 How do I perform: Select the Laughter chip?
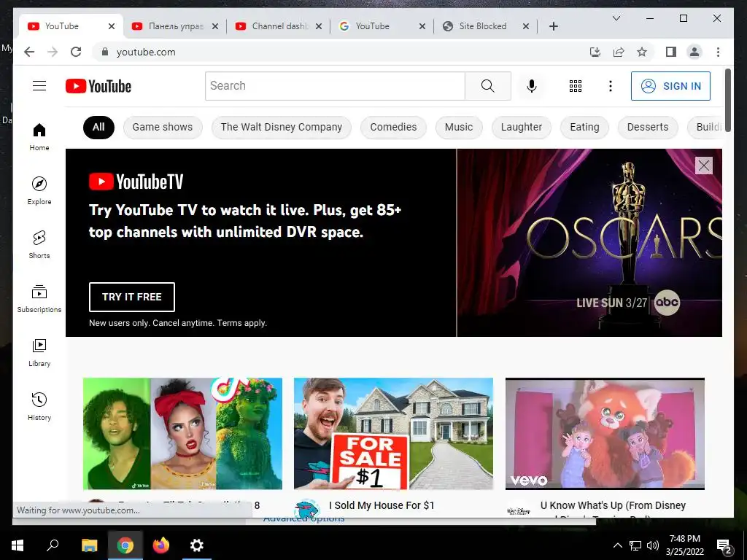click(x=521, y=127)
